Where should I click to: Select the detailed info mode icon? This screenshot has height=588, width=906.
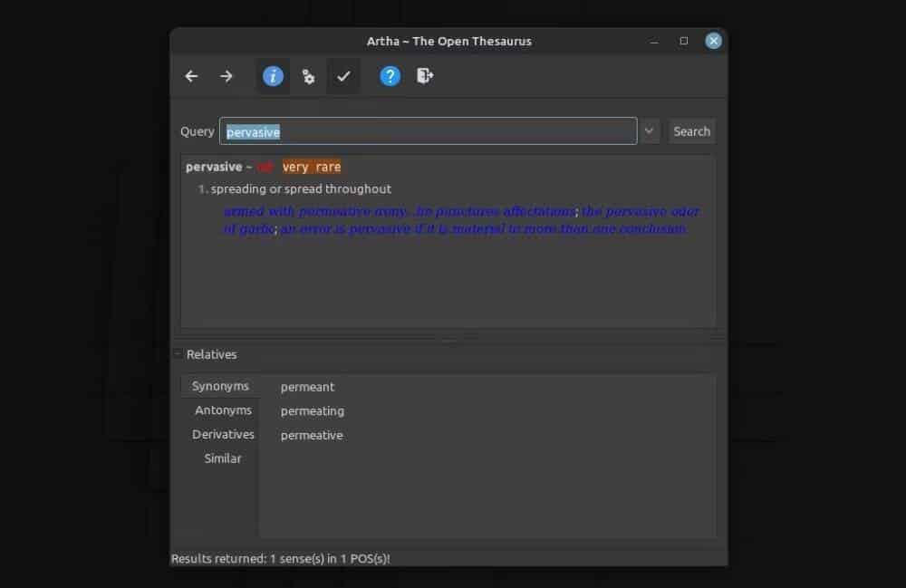(272, 76)
